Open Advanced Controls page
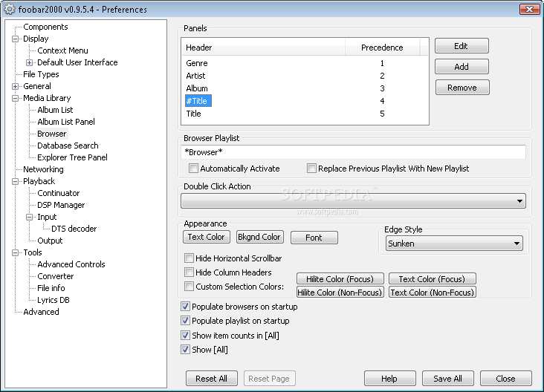This screenshot has height=392, width=544. tap(71, 264)
